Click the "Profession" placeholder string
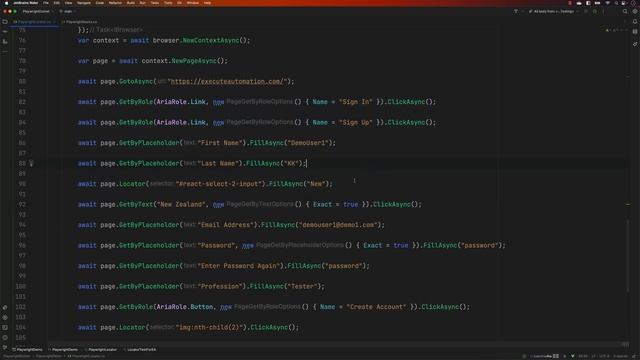 (220, 287)
